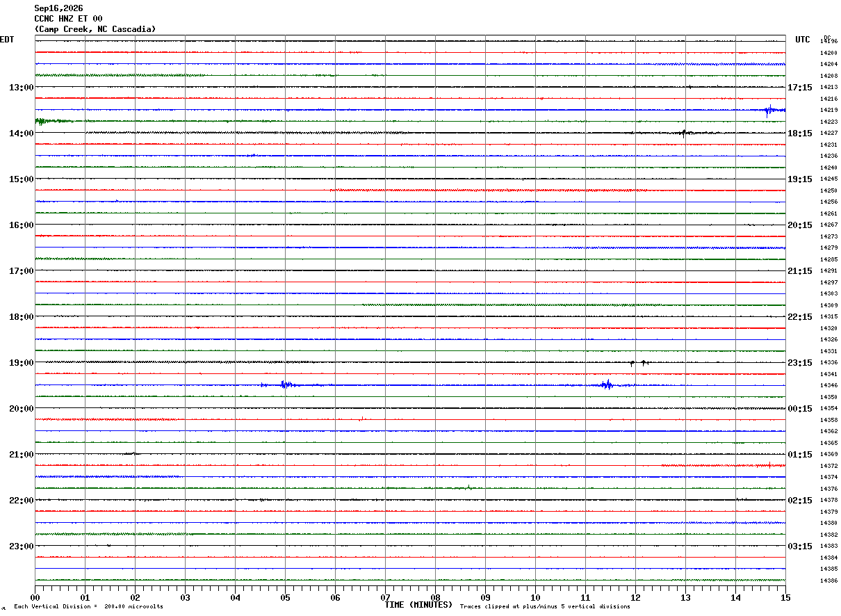Click the 00 tick on the time axis
Image resolution: width=841 pixels, height=616 pixels.
click(35, 597)
